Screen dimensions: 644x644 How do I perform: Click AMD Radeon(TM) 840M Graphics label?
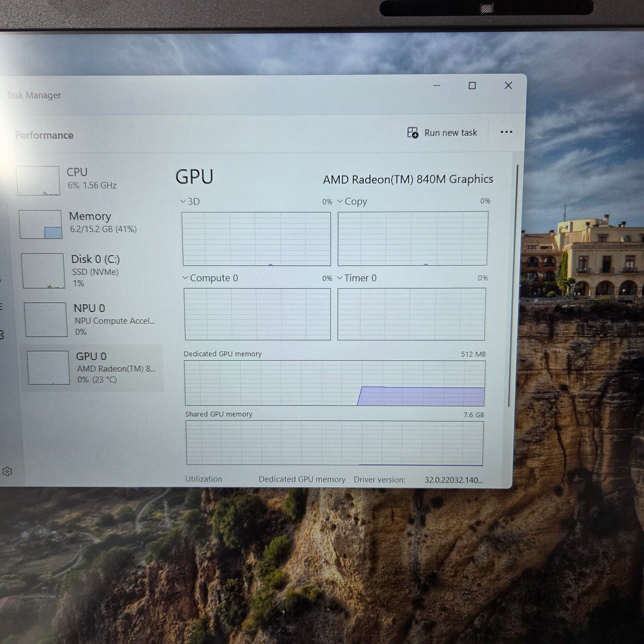(x=408, y=179)
